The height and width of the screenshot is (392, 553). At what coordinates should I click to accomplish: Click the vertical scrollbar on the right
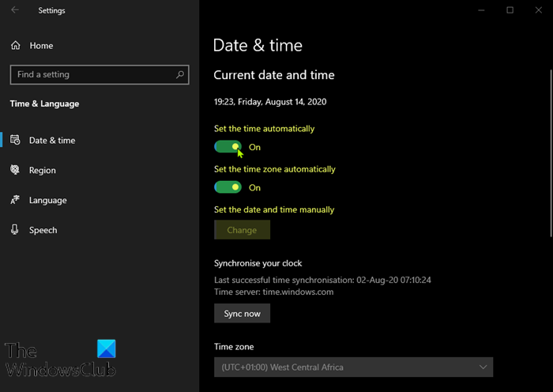coord(550,150)
